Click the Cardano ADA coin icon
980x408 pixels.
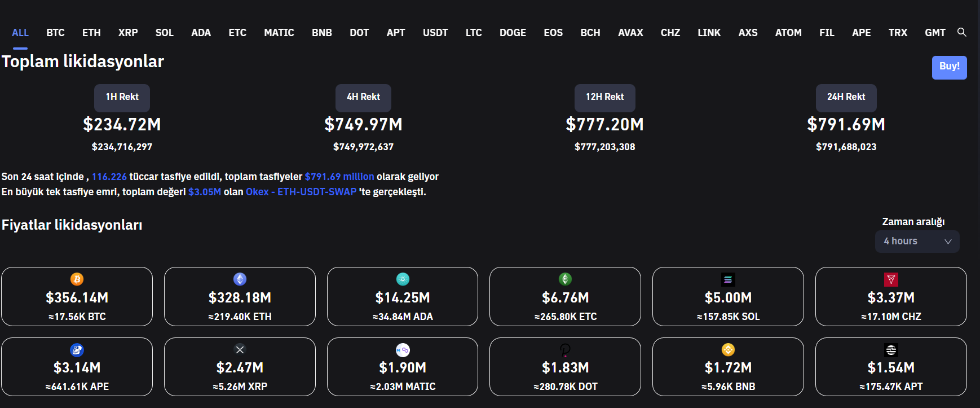click(403, 279)
